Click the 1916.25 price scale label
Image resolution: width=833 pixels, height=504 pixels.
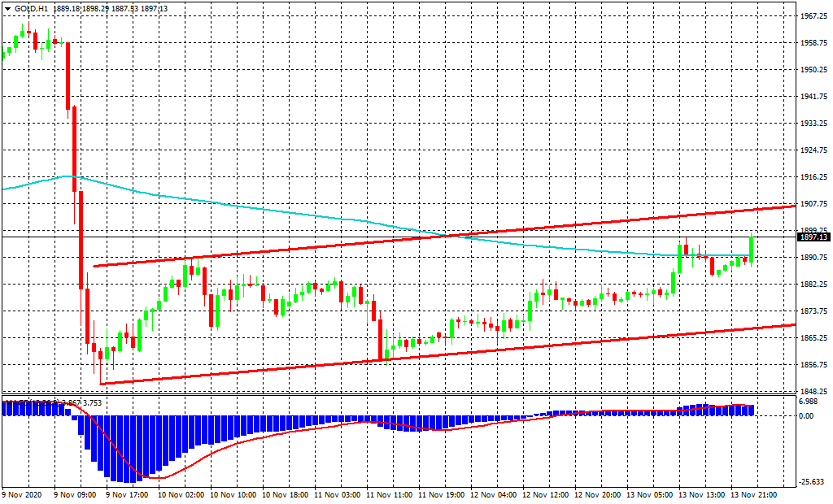click(813, 177)
